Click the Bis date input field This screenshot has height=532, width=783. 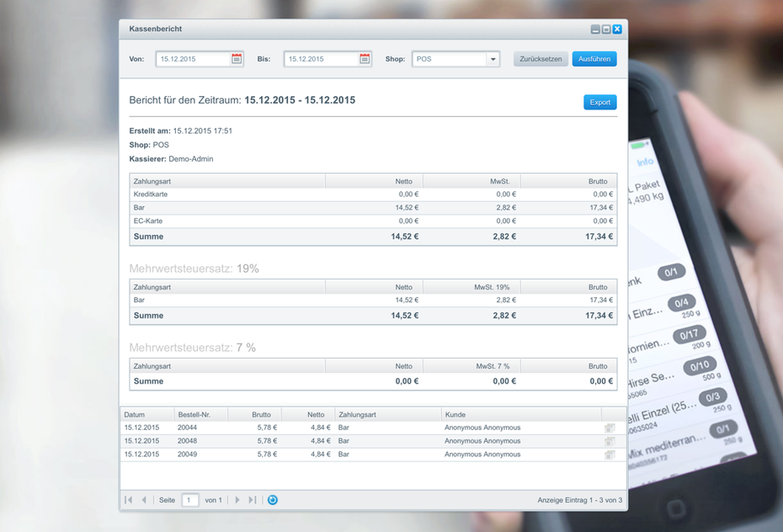322,59
